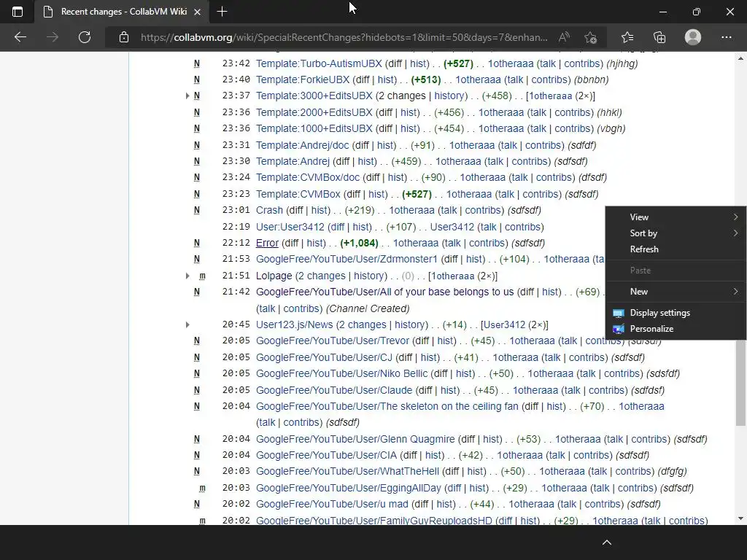Expand the Lolpage changes group
This screenshot has height=560, width=747.
coord(187,276)
